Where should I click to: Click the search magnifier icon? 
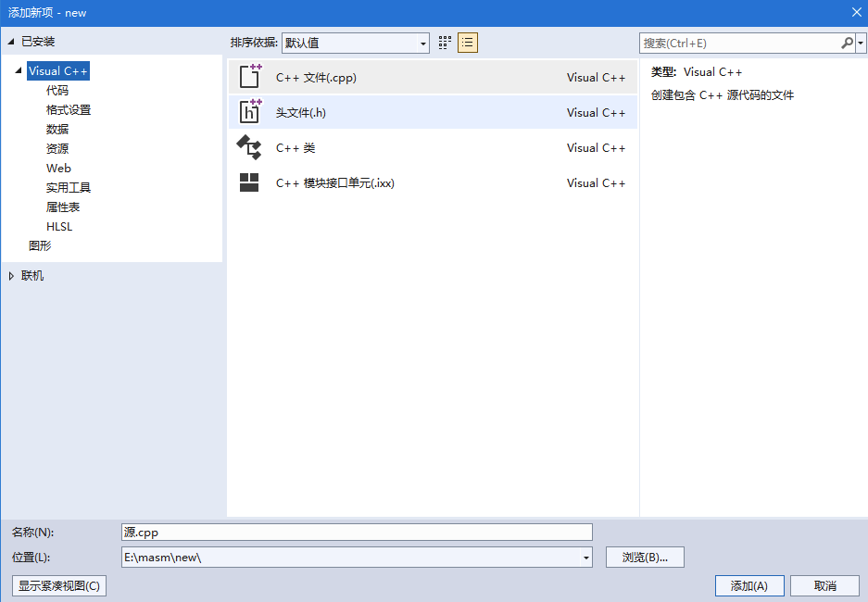(847, 43)
